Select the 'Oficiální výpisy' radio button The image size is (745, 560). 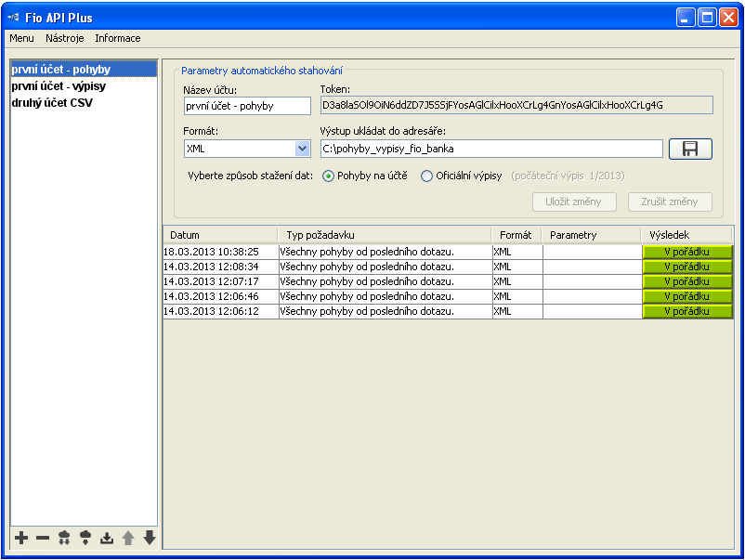(426, 176)
